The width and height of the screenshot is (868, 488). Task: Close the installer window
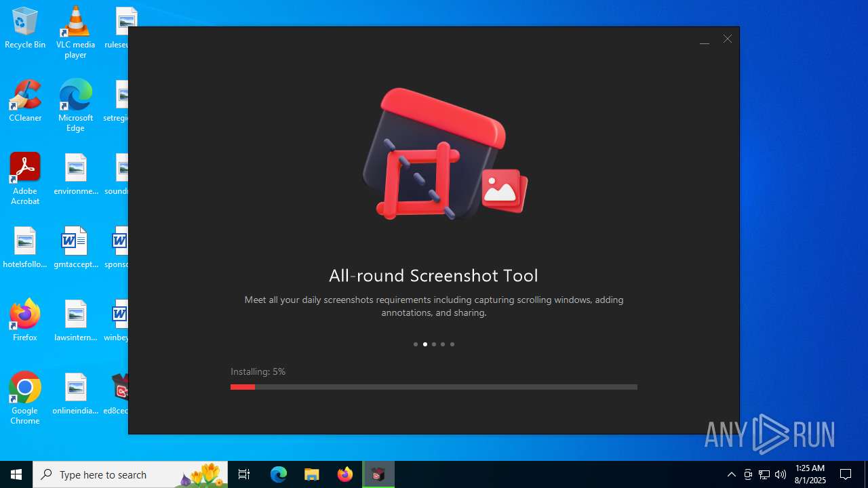point(728,39)
